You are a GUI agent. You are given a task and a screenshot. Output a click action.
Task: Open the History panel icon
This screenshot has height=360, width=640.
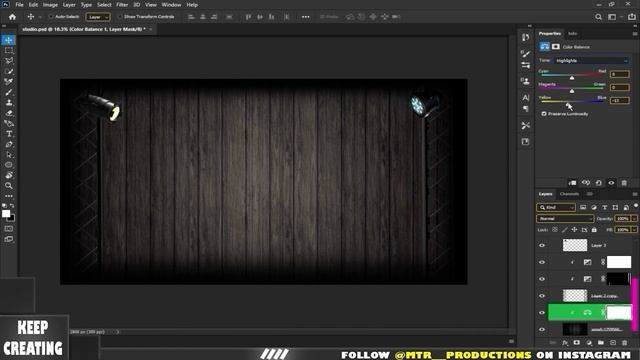(525, 38)
